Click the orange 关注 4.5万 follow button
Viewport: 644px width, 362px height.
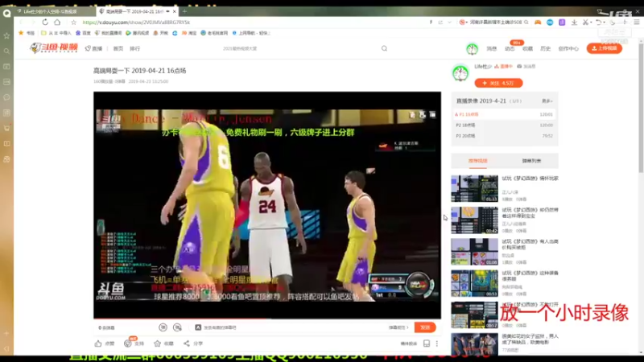(498, 83)
